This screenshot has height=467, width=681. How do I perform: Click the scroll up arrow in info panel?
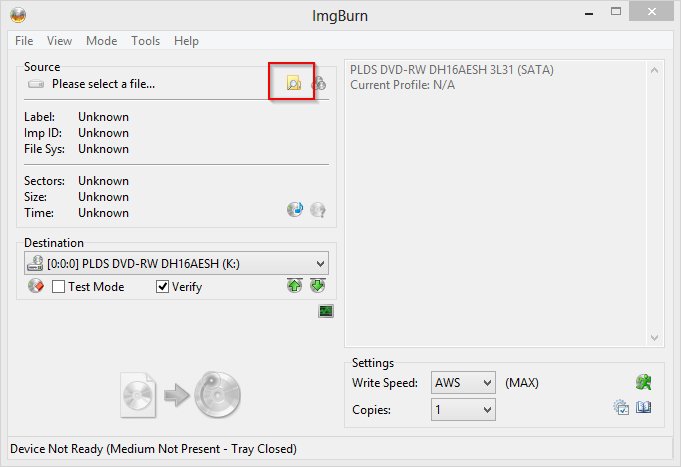click(x=655, y=70)
